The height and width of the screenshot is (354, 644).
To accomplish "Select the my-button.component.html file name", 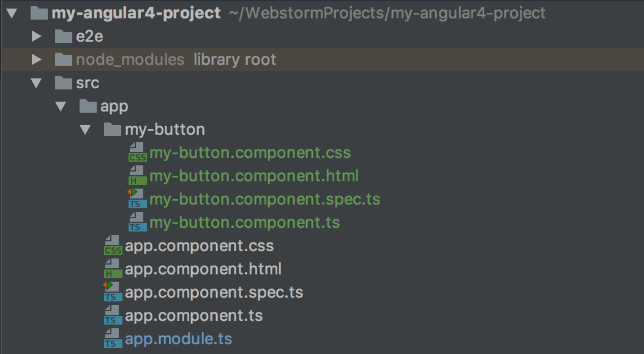I will click(x=254, y=176).
